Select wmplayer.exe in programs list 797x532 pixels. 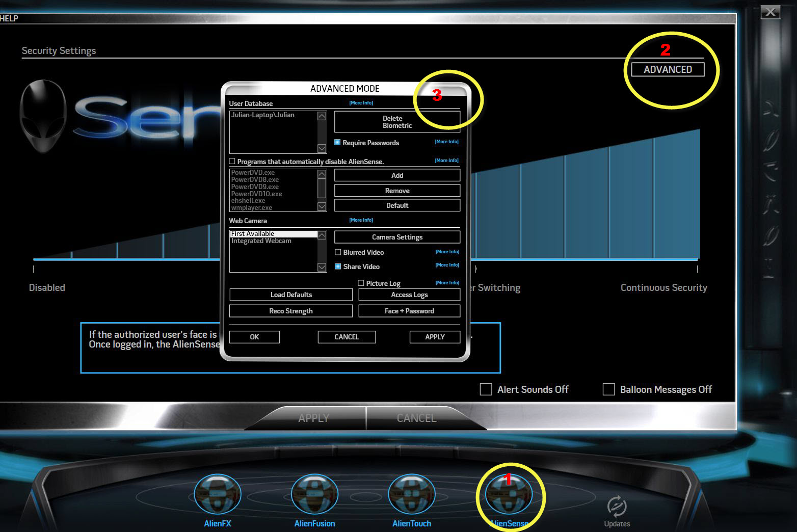click(252, 208)
